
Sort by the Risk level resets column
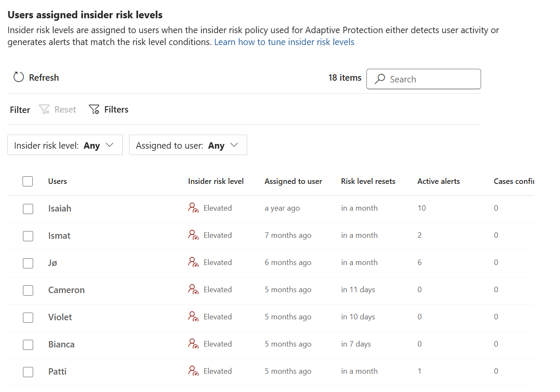point(368,181)
